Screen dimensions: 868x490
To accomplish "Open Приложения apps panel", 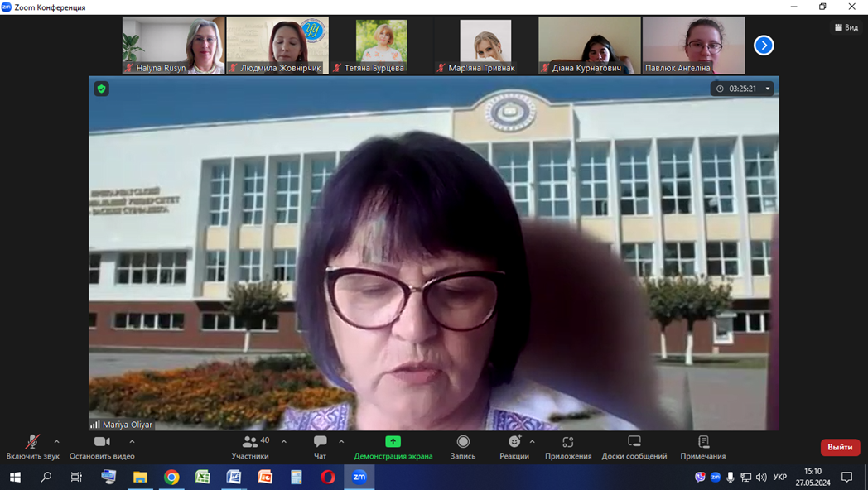I will pyautogui.click(x=567, y=447).
